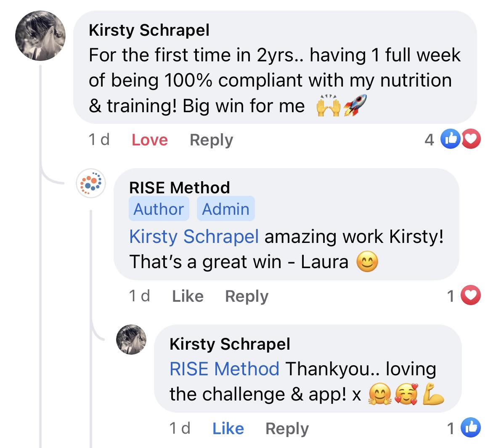Image resolution: width=496 pixels, height=448 pixels.
Task: Like the RISE Method reply
Action: point(188,296)
